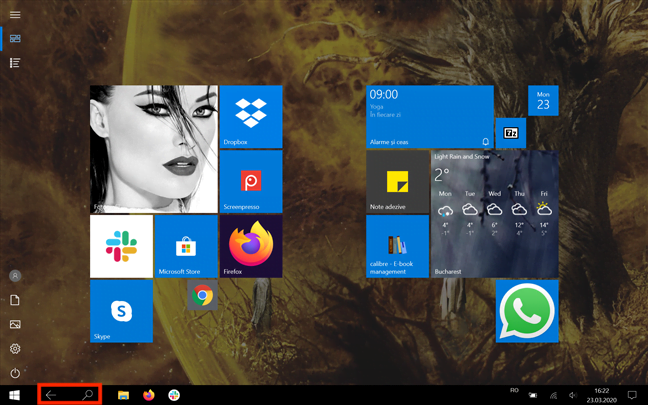This screenshot has width=648, height=405.
Task: Click the battery status tray icon
Action: [x=533, y=395]
